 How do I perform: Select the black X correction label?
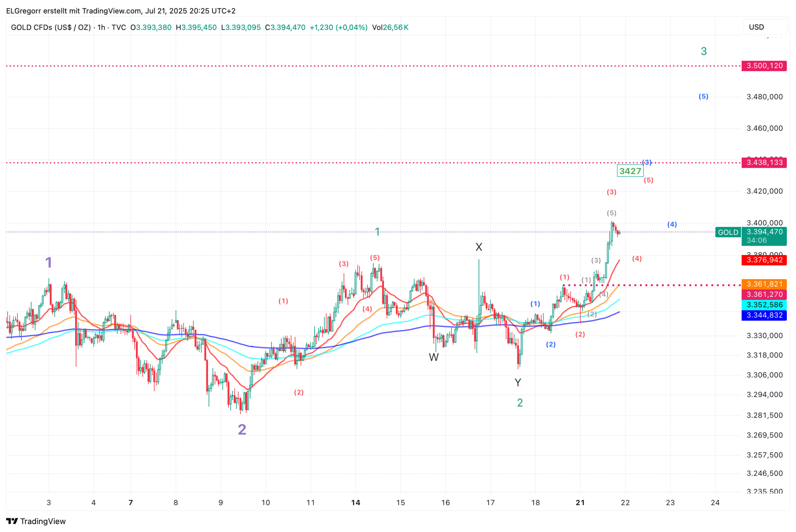point(479,247)
